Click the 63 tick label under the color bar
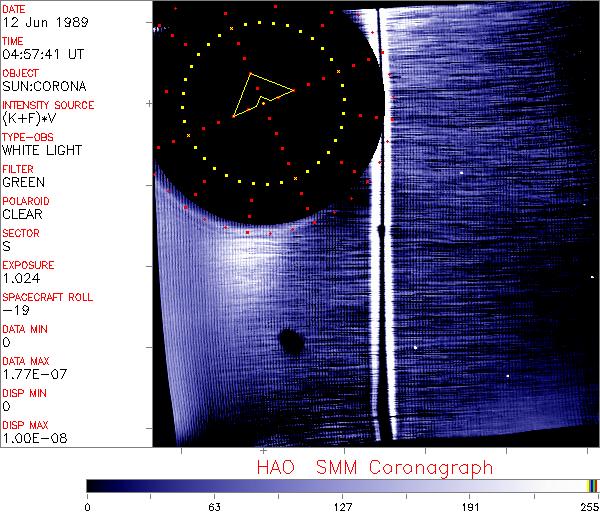The width and height of the screenshot is (600, 512). 213,506
